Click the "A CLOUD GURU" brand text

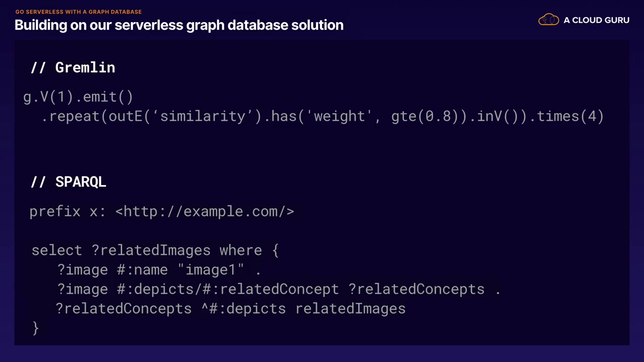pyautogui.click(x=596, y=20)
